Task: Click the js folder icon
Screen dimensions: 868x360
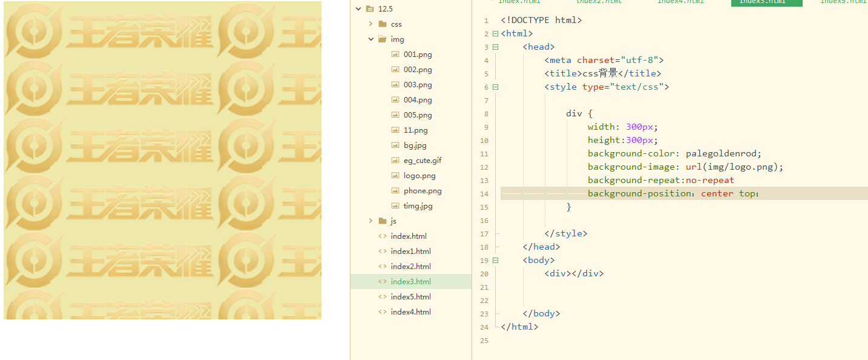Action: (x=382, y=221)
